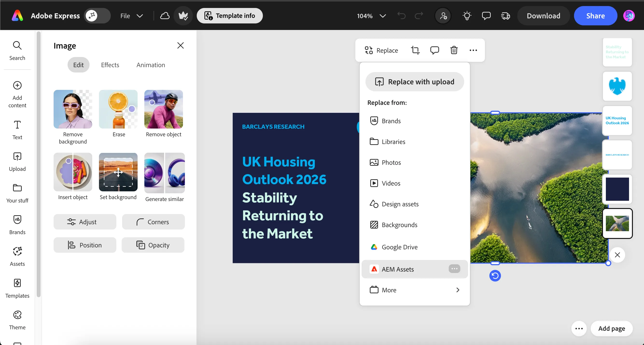The image size is (644, 345).
Task: Open the Assets panel in sidebar
Action: click(17, 257)
